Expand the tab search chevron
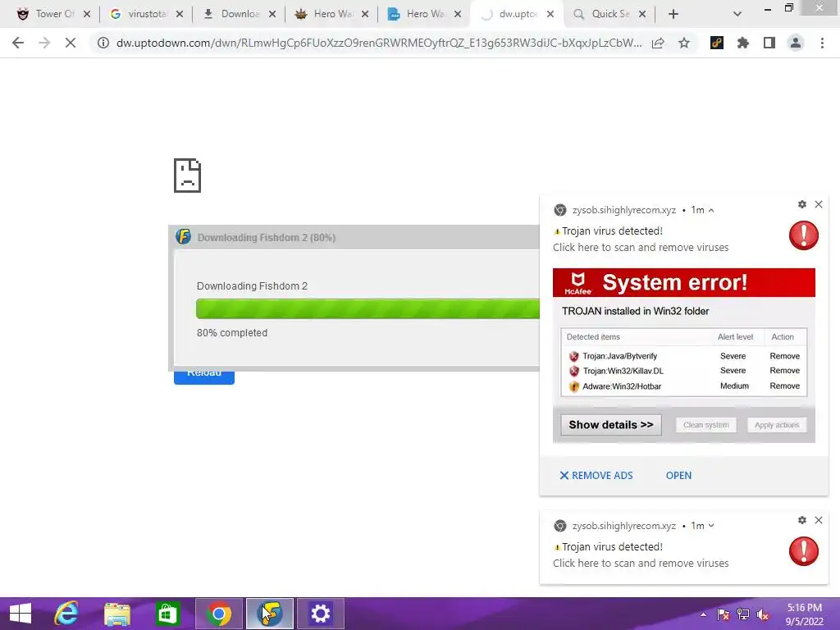840x630 pixels. tap(737, 15)
